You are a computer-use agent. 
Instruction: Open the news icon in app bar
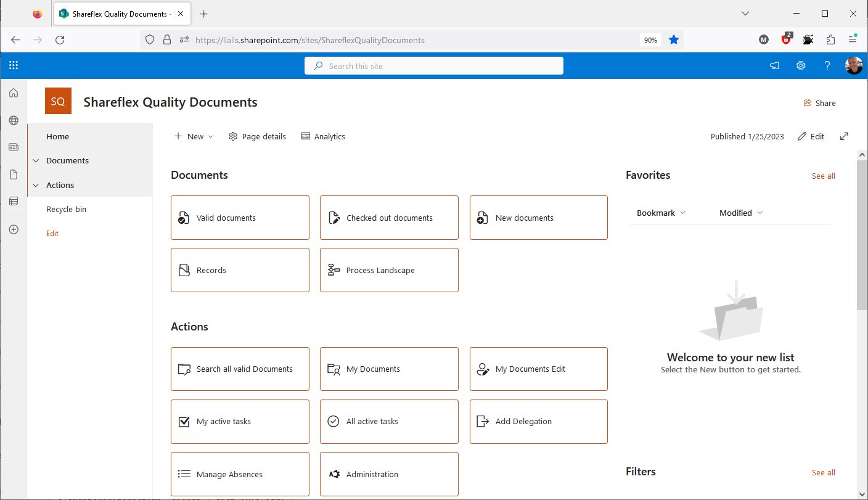14,147
